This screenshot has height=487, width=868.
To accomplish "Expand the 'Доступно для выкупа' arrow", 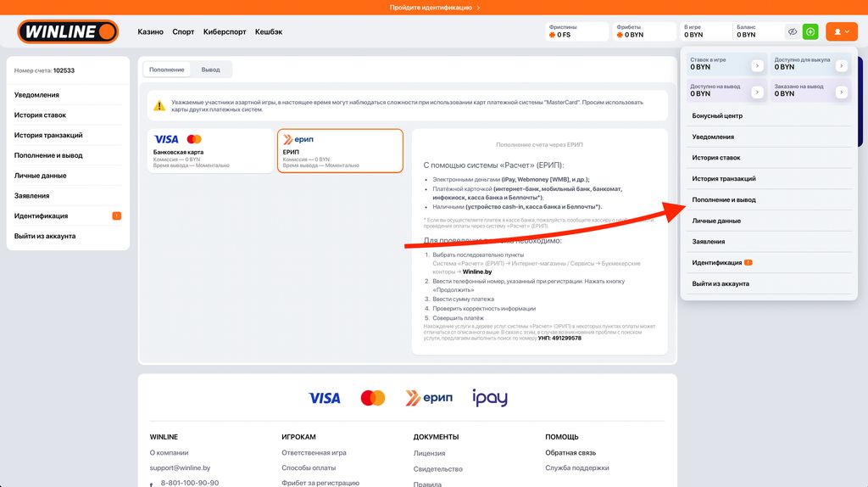I will click(841, 65).
